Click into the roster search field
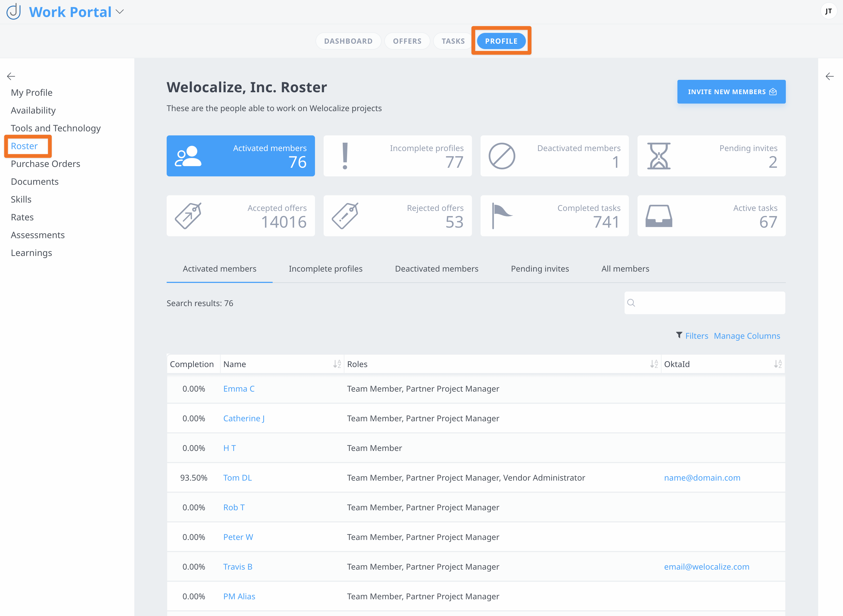Screen dimensions: 843x616 pos(705,303)
